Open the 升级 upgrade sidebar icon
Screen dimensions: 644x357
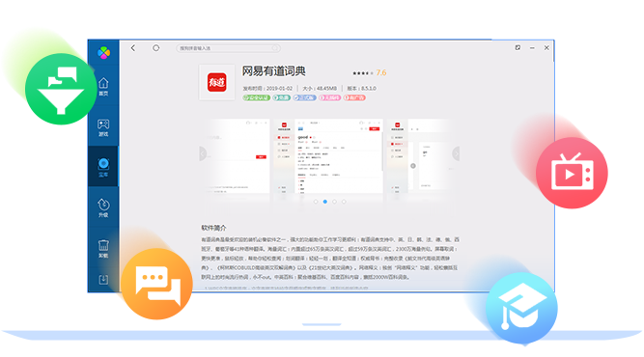(x=103, y=207)
